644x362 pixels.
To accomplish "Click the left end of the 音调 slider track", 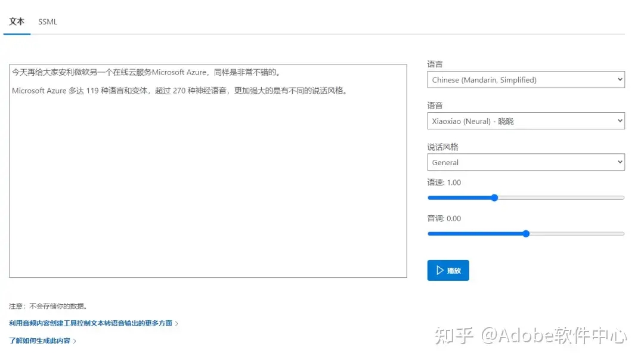I will [429, 234].
